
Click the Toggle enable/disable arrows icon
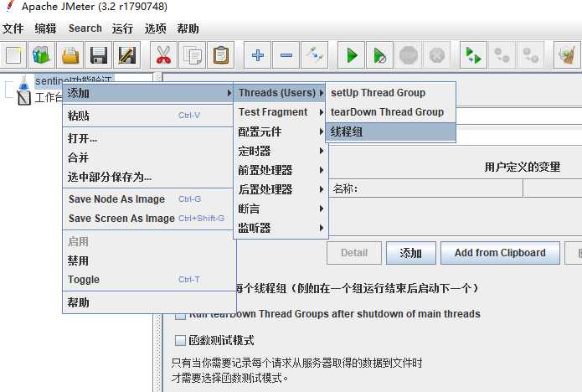(x=314, y=55)
